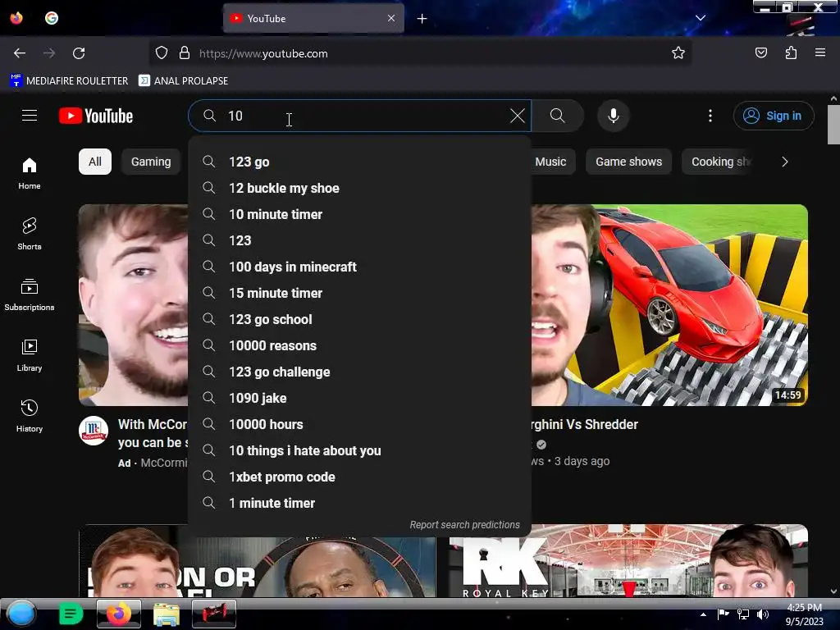Image resolution: width=840 pixels, height=630 pixels.
Task: Open the Firefox application menu
Action: coord(820,53)
